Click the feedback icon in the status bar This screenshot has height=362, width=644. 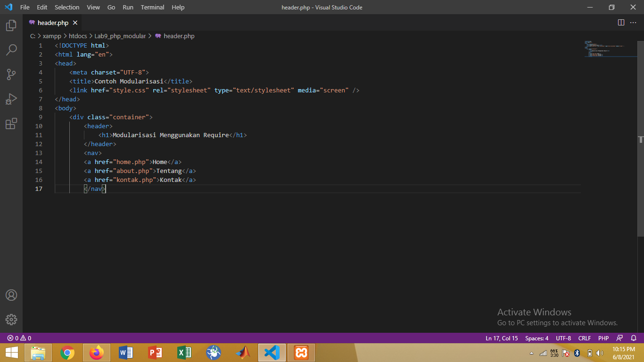tap(620, 338)
